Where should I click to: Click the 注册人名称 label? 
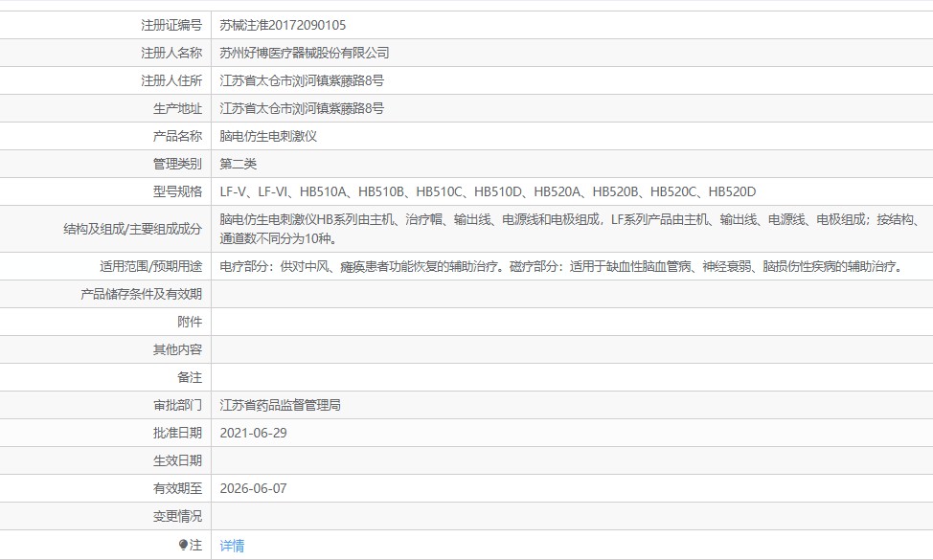[171, 53]
